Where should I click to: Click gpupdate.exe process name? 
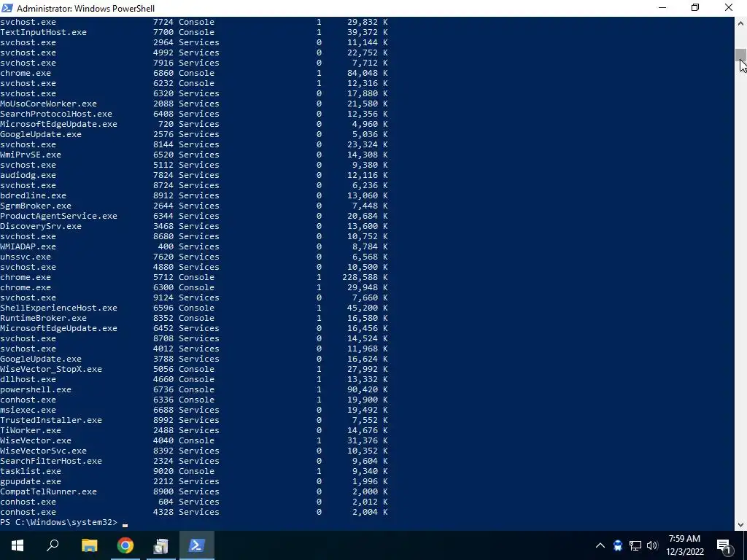pos(31,481)
